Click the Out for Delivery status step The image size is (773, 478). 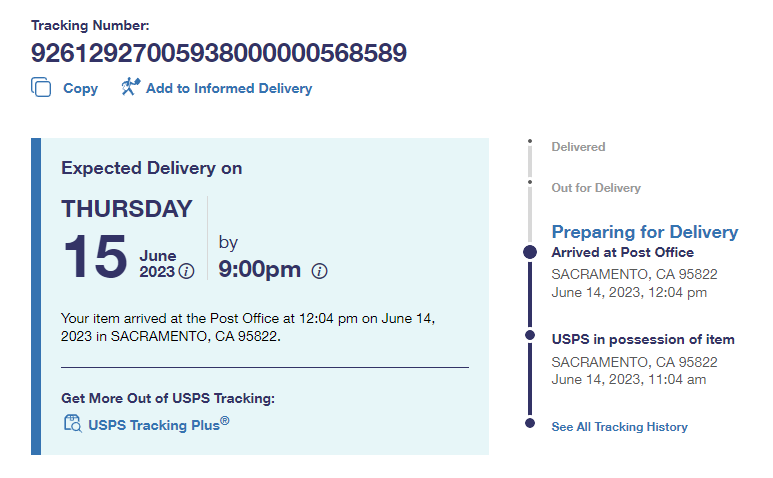(596, 188)
